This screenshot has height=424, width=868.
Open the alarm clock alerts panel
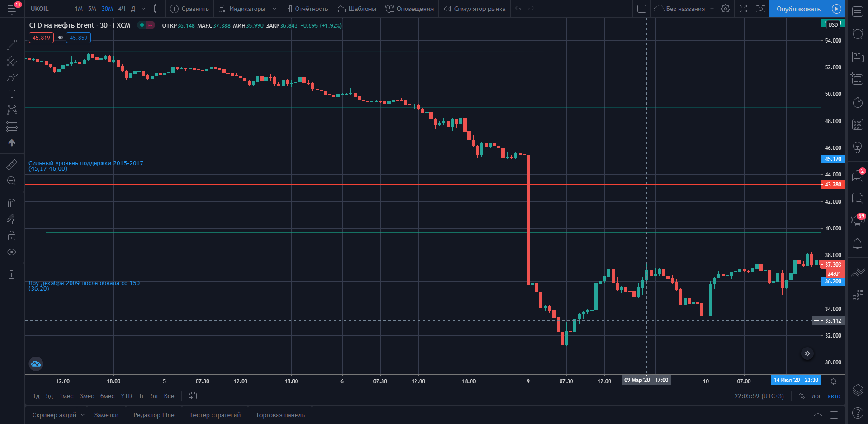click(858, 33)
